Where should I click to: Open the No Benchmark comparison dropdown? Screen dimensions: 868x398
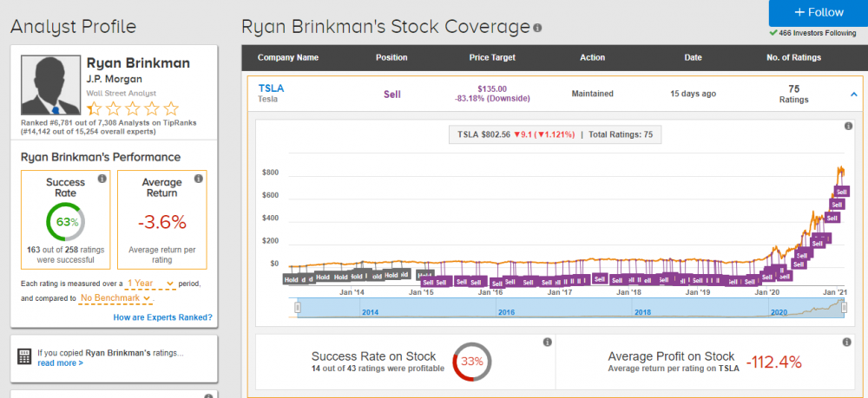115,298
